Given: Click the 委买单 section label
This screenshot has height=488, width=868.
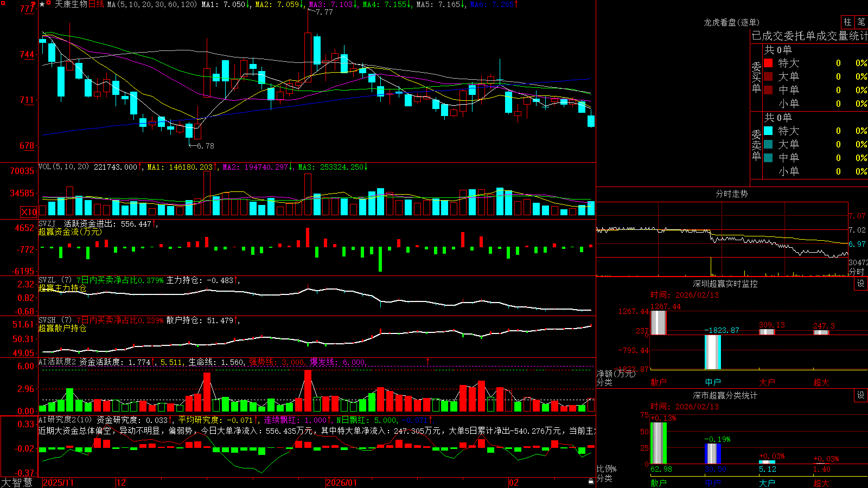Looking at the screenshot, I should point(756,77).
